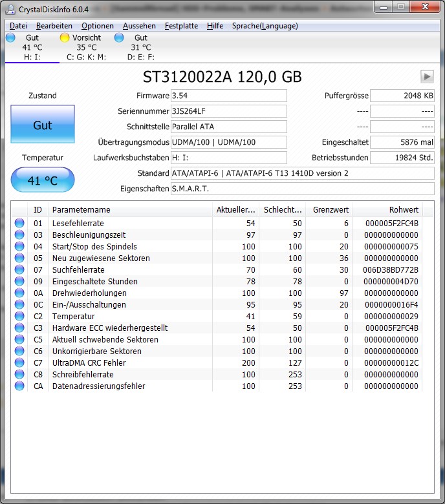
Task: Click the Seriennummer field 3JS264LF
Action: [x=229, y=111]
